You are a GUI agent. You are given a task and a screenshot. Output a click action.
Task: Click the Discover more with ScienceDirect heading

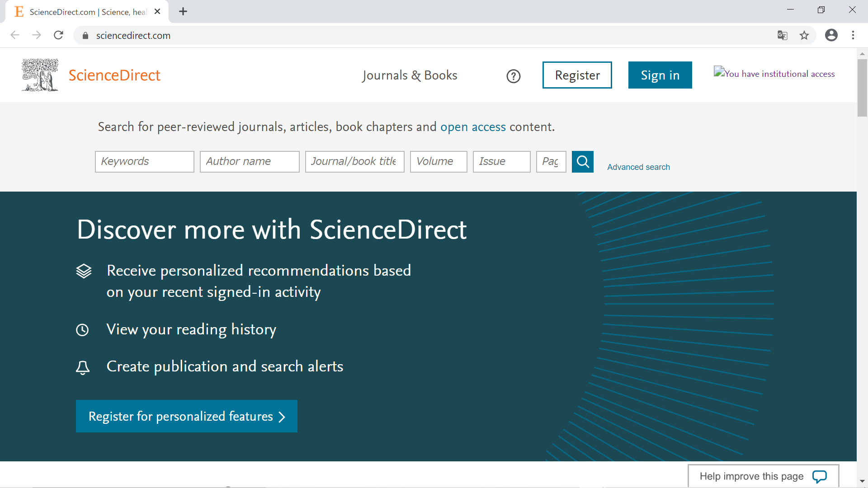[272, 230]
